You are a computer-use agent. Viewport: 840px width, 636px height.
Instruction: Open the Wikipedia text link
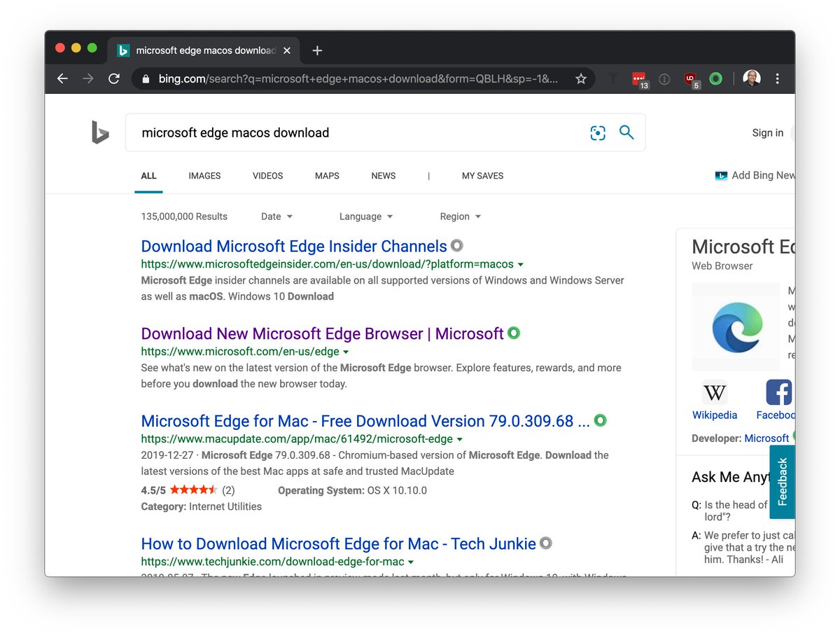[715, 415]
